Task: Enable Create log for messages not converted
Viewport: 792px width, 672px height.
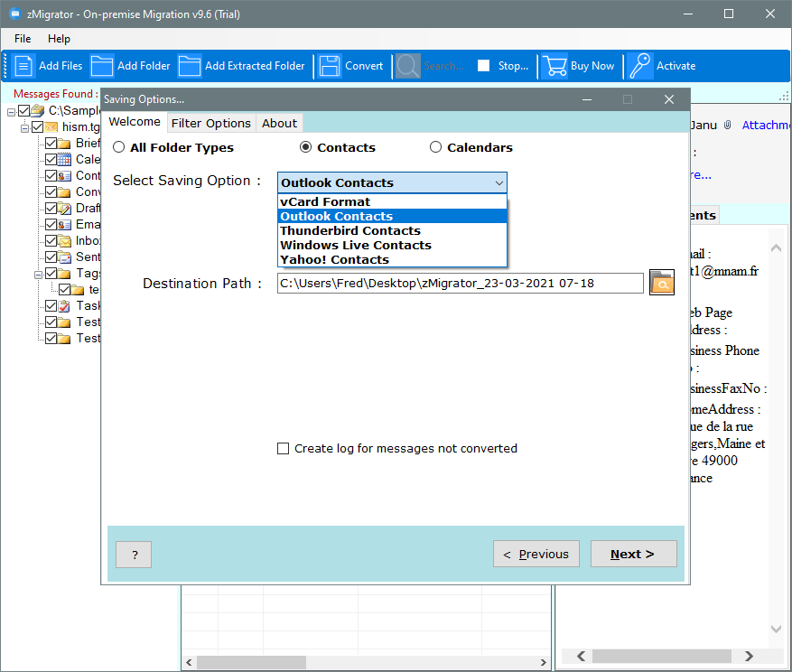Action: [x=284, y=448]
